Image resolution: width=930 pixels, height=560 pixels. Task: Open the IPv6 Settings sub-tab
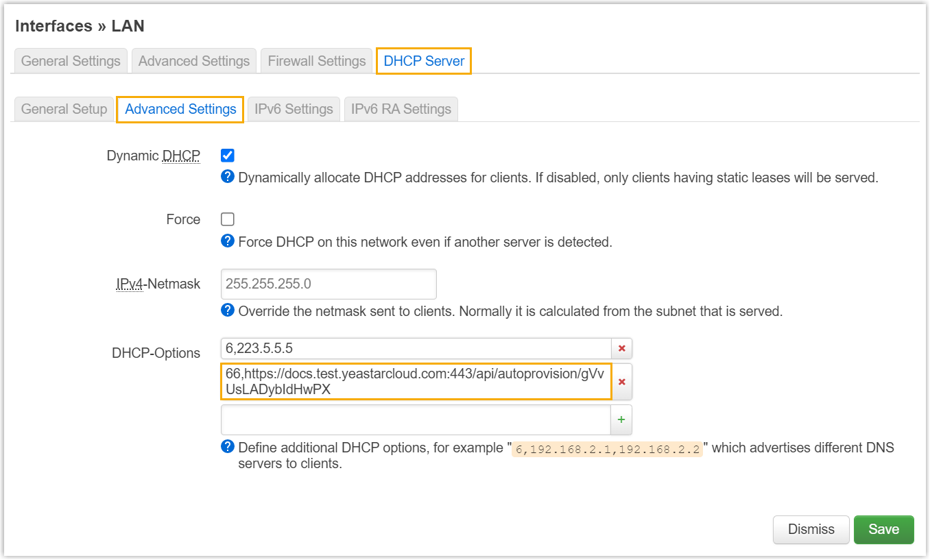[x=294, y=109]
